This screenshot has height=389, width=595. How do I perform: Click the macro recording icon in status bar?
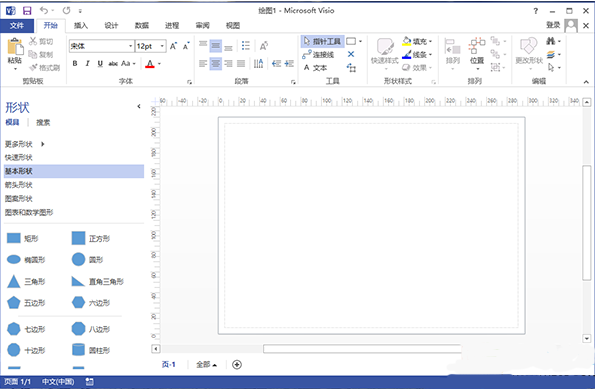90,381
